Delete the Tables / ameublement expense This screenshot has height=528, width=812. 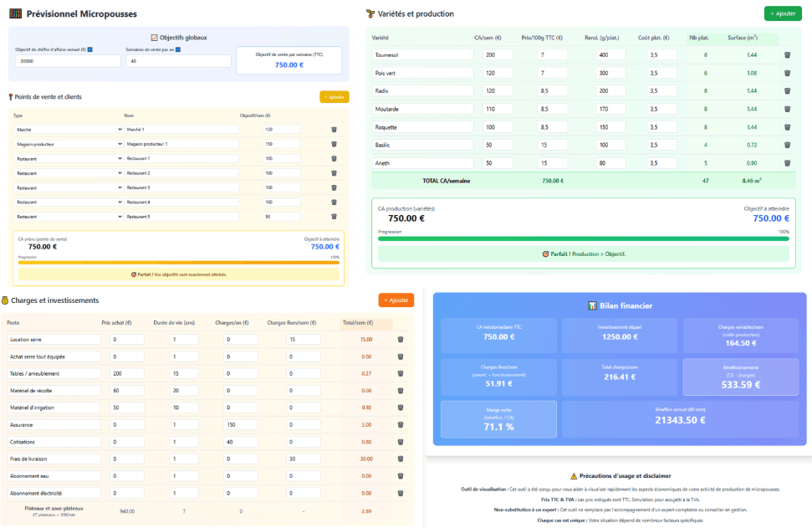tap(401, 373)
